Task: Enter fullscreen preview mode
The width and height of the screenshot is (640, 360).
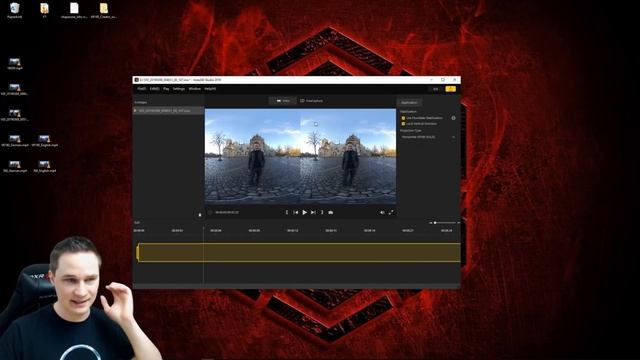Action: coord(391,212)
